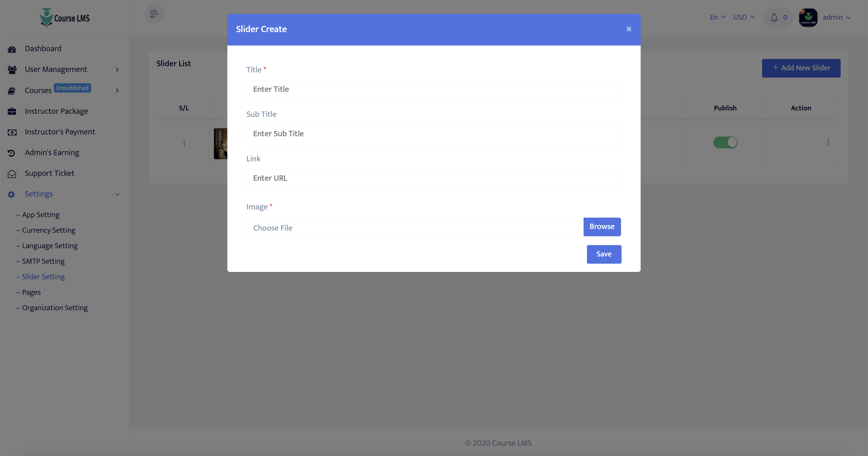The image size is (868, 456).
Task: Open the USD currency dropdown
Action: (x=744, y=17)
